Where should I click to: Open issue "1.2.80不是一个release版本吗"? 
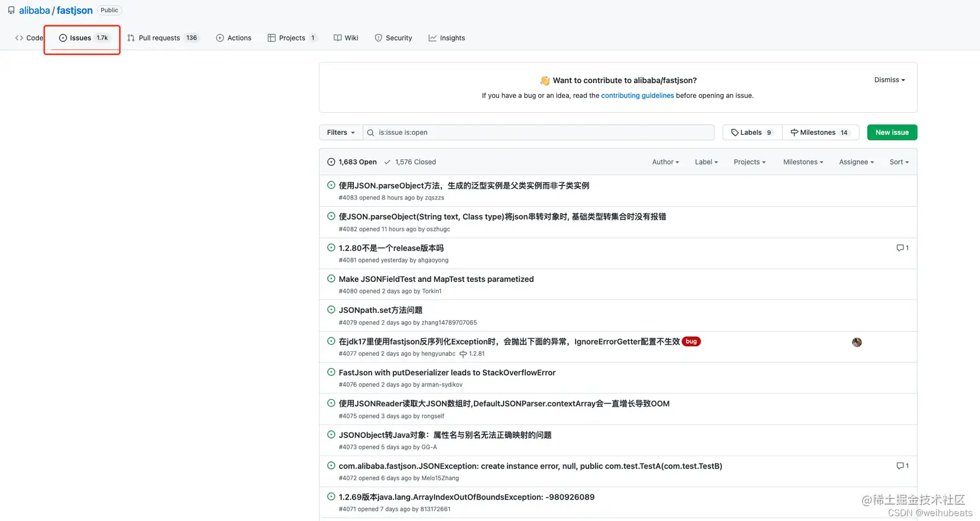pyautogui.click(x=391, y=248)
